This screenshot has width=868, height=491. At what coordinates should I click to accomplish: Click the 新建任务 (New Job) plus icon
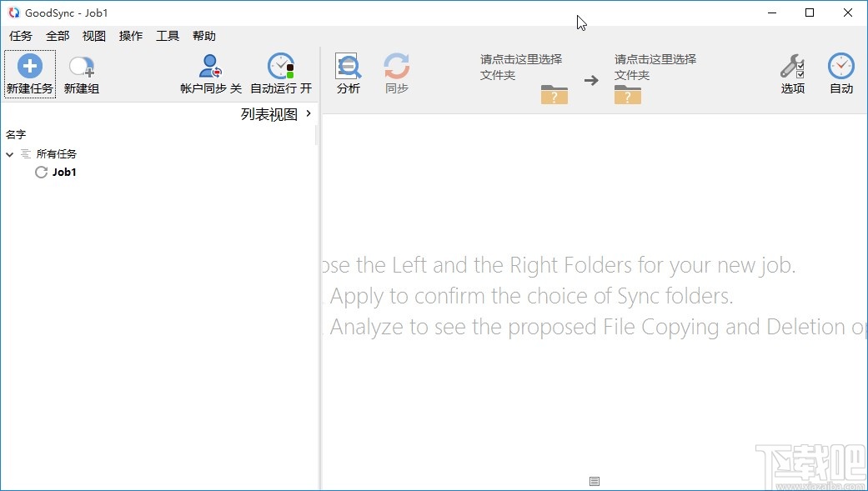coord(30,67)
